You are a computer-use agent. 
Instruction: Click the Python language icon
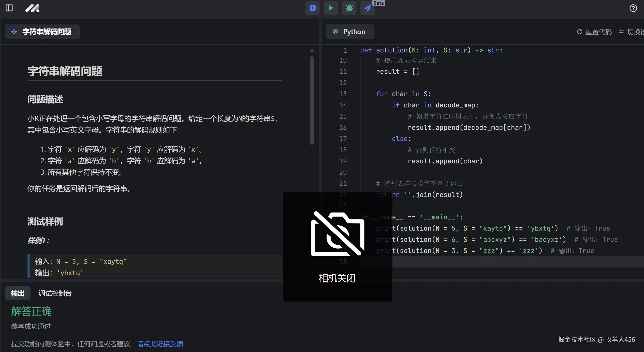click(x=336, y=31)
